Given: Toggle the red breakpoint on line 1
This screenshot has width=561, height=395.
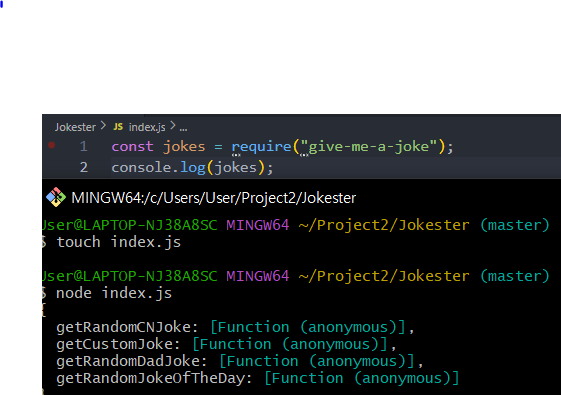Looking at the screenshot, I should click(x=52, y=145).
